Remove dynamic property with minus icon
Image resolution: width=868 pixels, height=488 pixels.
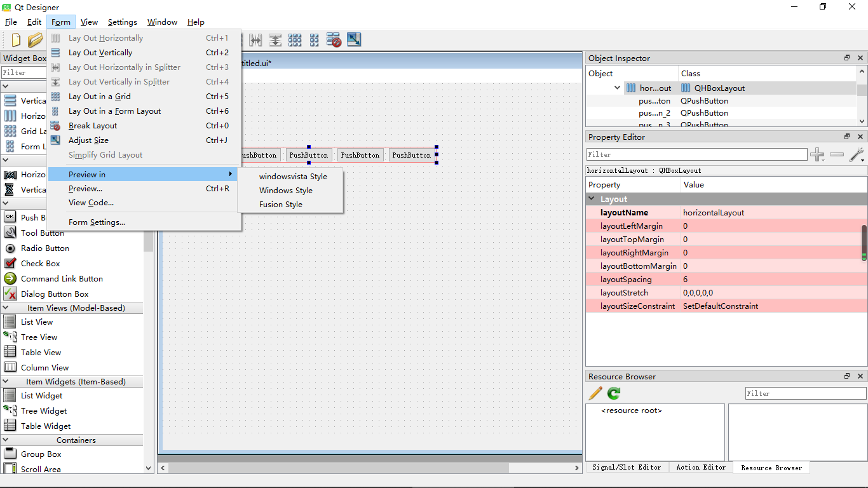coord(837,154)
